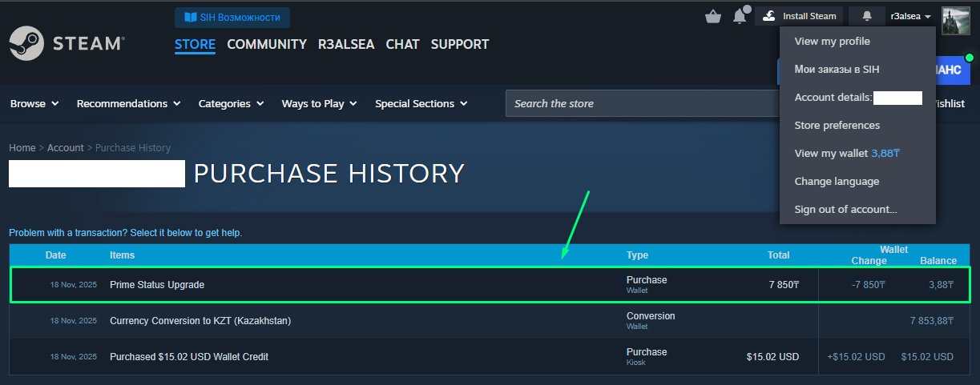Viewport: 980px width, 385px height.
Task: Choose Store preferences from account menu
Action: tap(837, 125)
